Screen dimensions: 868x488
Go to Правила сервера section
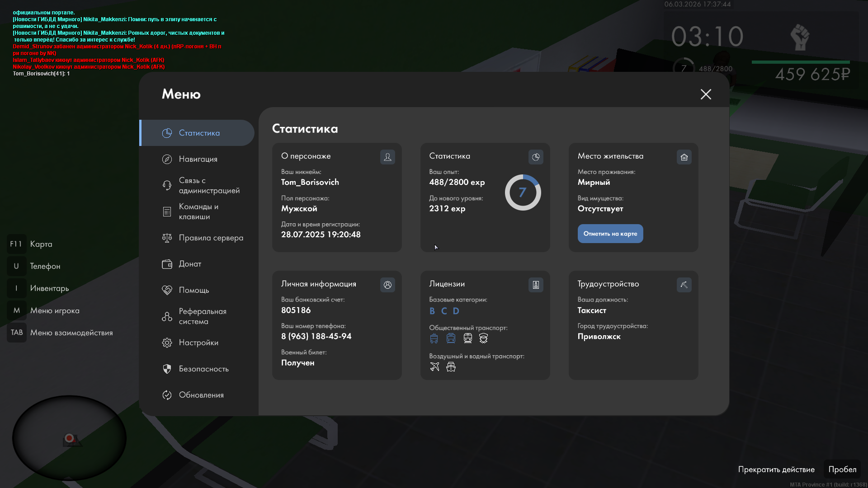click(x=211, y=238)
